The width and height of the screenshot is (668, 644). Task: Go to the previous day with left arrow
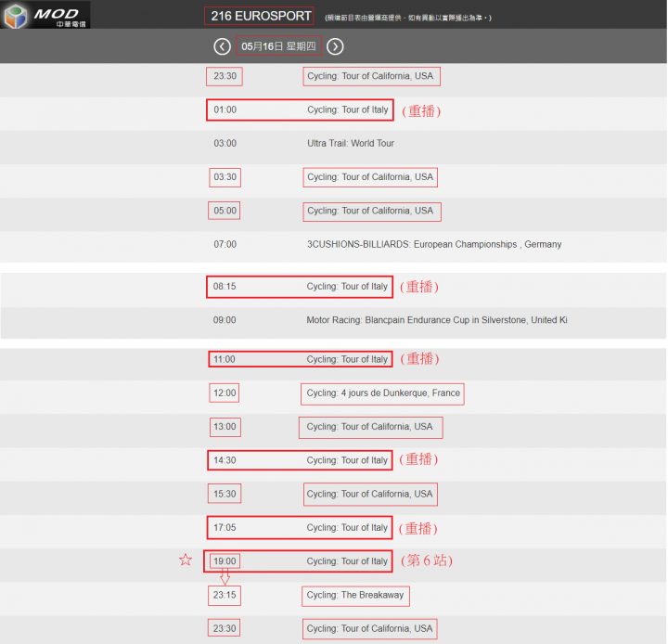[222, 46]
